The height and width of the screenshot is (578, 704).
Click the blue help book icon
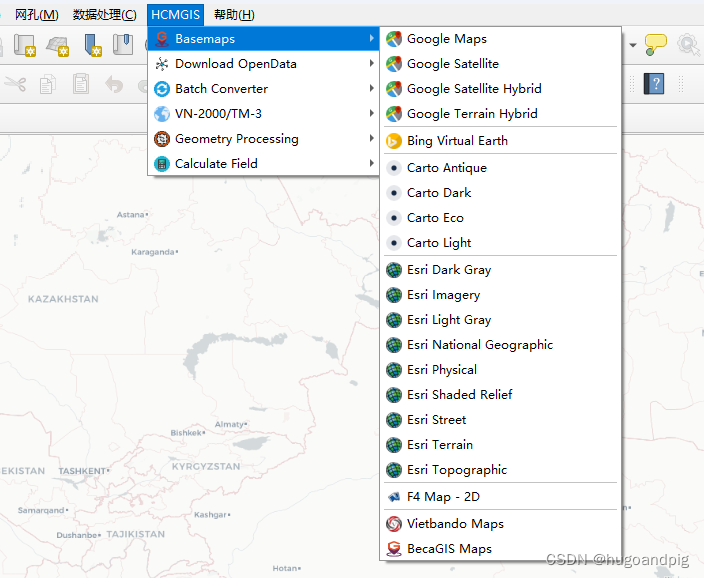tap(654, 84)
